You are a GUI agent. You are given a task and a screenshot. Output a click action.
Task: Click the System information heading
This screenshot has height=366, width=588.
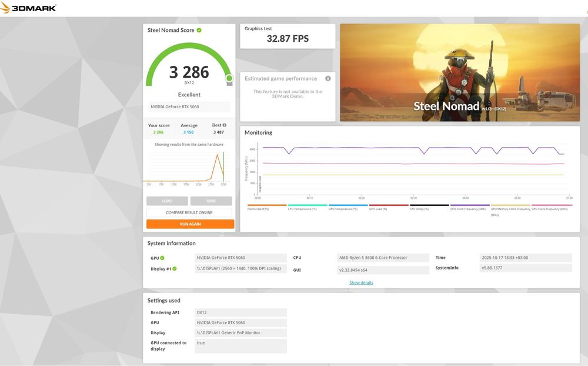click(x=171, y=243)
